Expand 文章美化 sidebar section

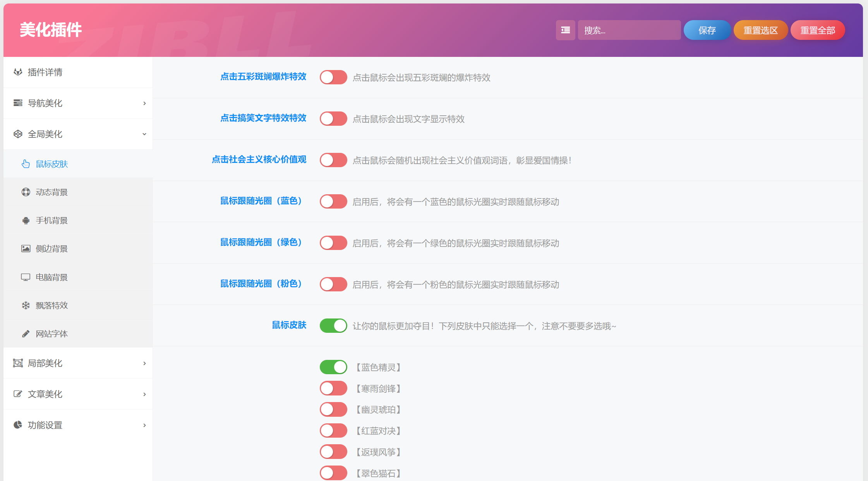pos(144,394)
